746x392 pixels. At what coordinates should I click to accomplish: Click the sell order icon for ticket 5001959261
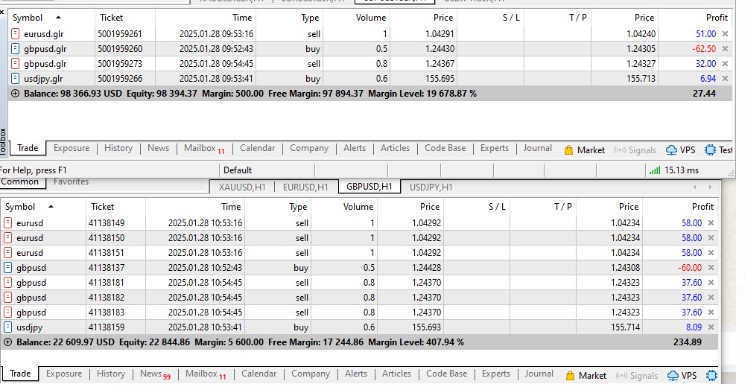[16, 34]
